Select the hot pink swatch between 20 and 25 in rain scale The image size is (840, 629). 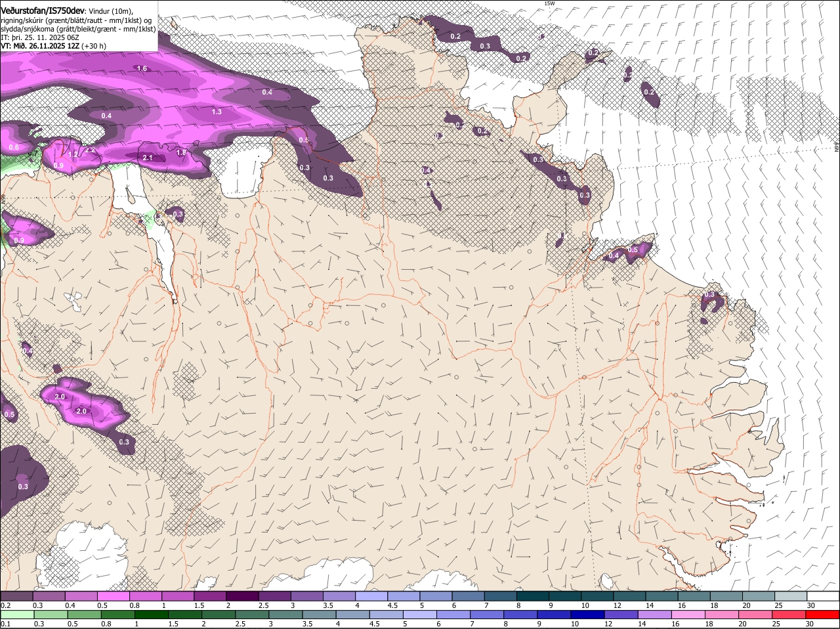(756, 615)
